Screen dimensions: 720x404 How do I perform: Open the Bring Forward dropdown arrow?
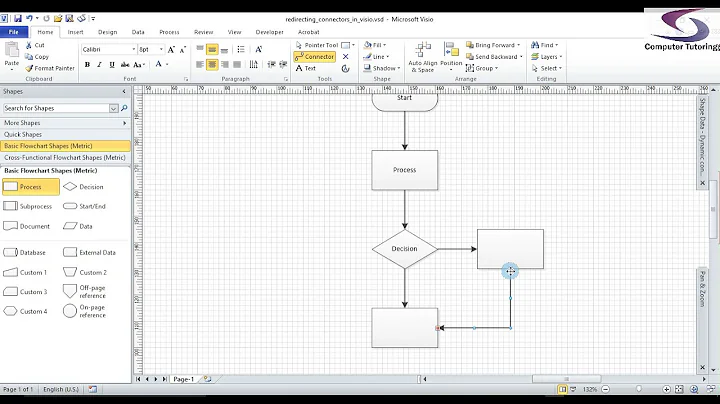coord(519,45)
